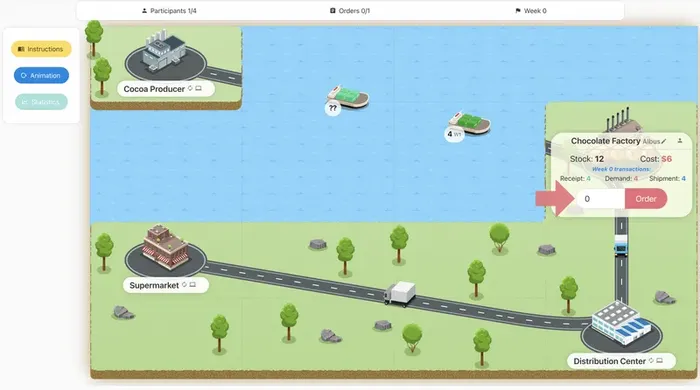Click the Participants 1/4 indicator
This screenshot has width=700, height=390.
point(169,11)
